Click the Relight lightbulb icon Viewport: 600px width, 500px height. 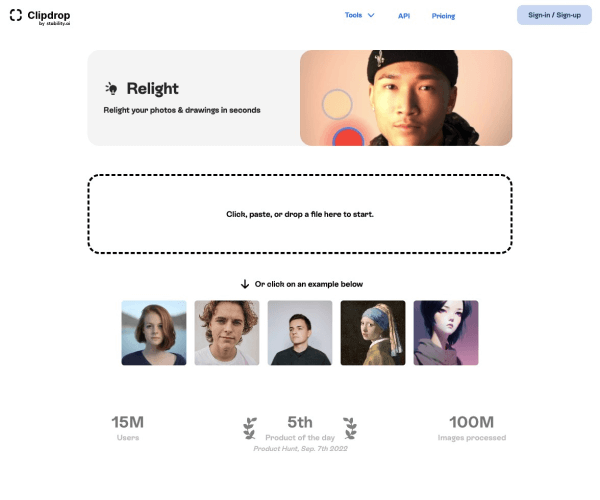tap(111, 88)
